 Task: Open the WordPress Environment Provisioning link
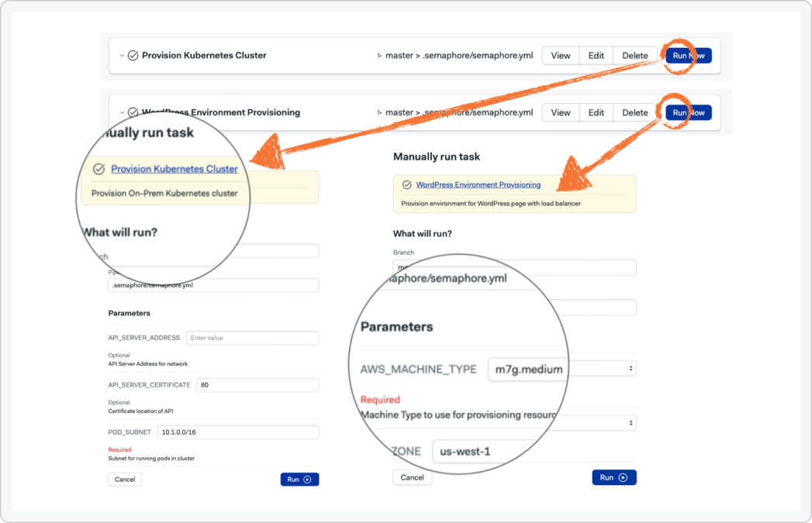[479, 184]
